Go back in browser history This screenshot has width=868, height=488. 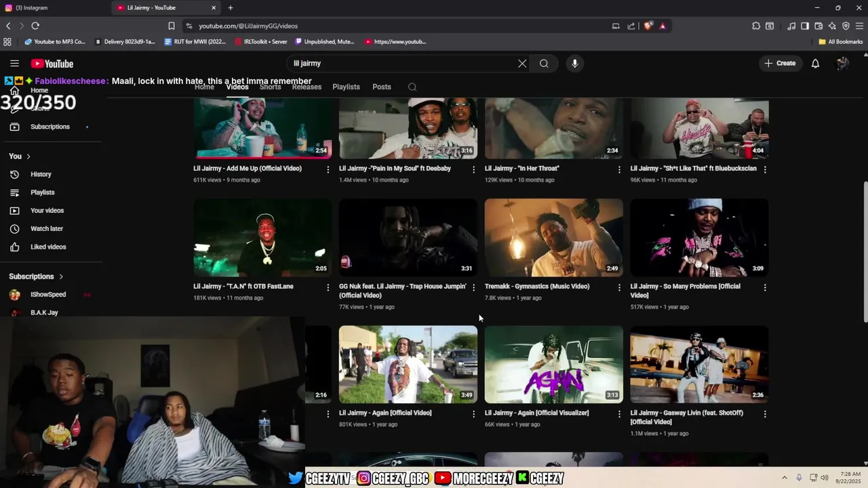[8, 26]
